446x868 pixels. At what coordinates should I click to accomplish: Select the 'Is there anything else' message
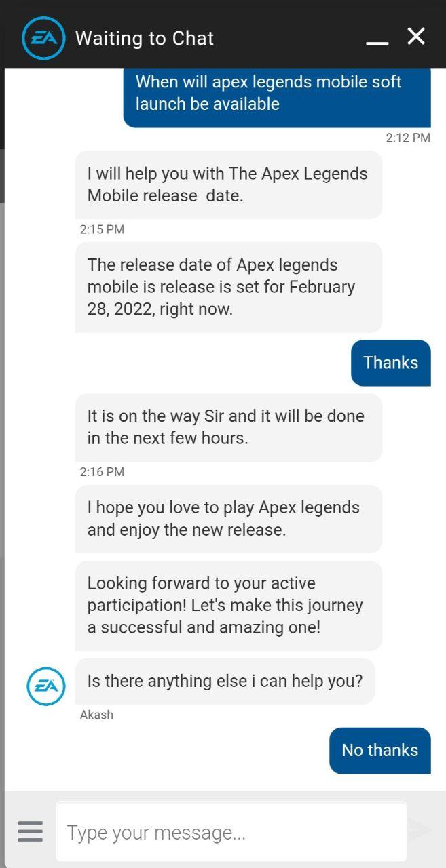tap(225, 682)
